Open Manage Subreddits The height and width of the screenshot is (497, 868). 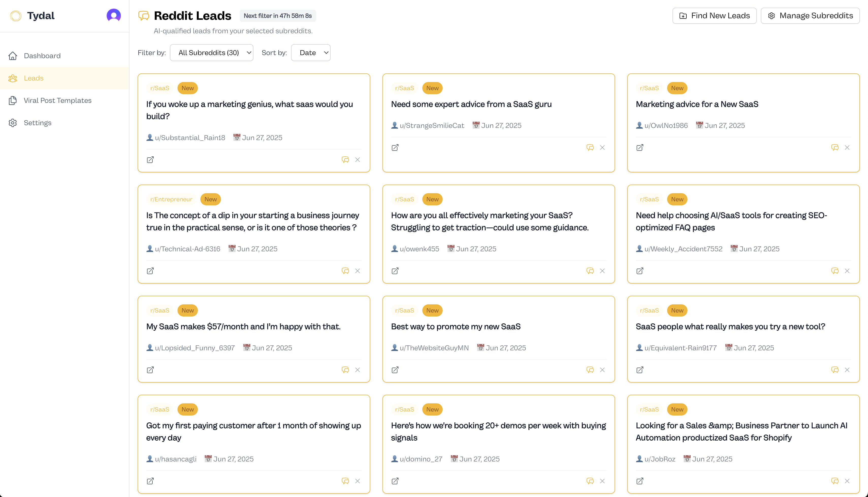810,15
